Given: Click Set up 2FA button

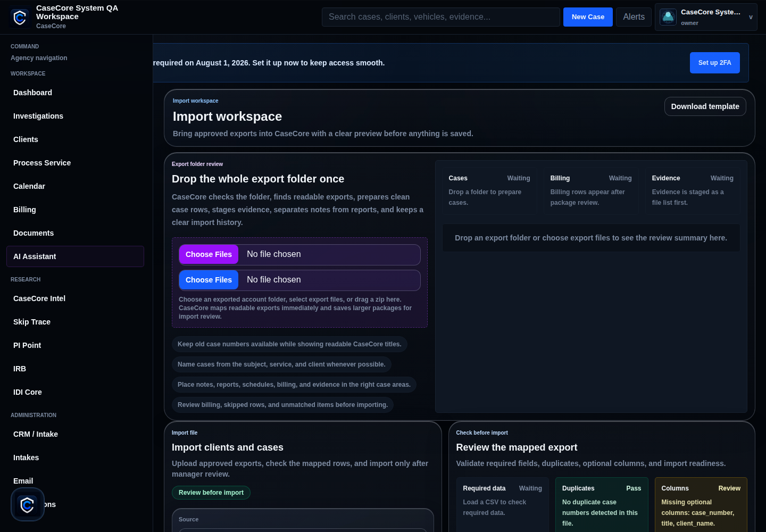Looking at the screenshot, I should point(714,63).
